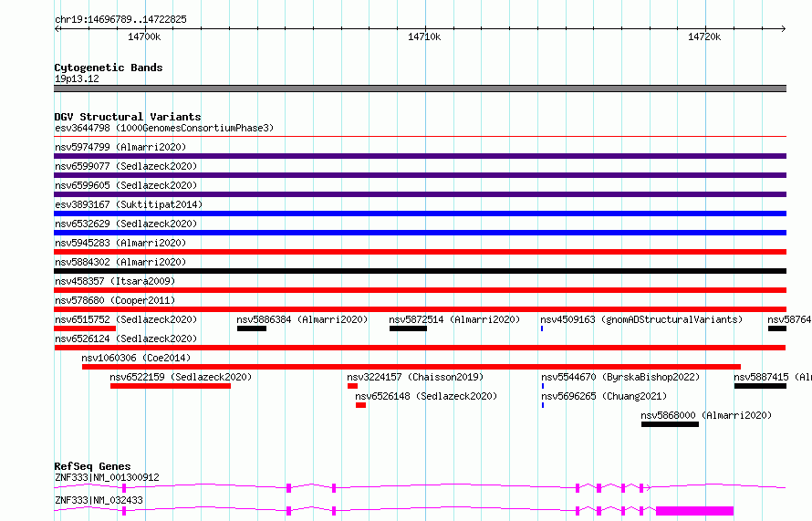Click the Cytogenetic Bands track title

tap(109, 68)
